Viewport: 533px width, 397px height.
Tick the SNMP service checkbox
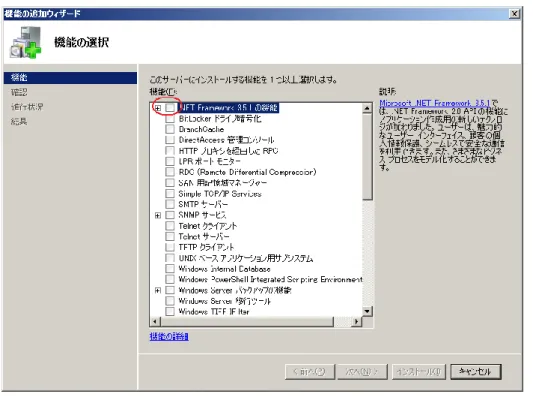170,215
